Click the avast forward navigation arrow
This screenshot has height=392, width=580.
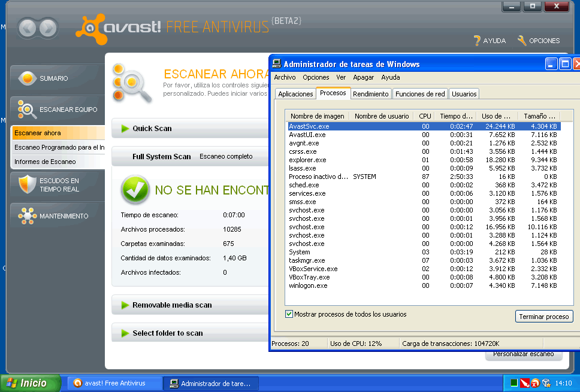coord(48,28)
